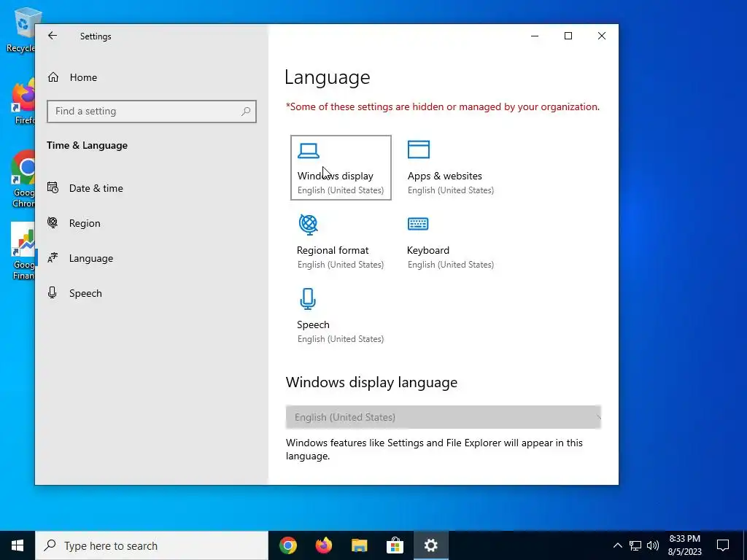Click the back arrow in Settings
The image size is (747, 560).
[53, 36]
